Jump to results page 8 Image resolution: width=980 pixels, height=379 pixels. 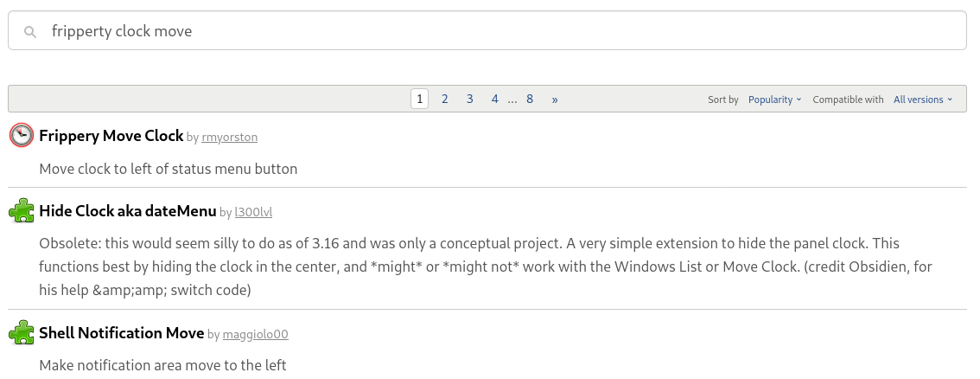point(530,99)
